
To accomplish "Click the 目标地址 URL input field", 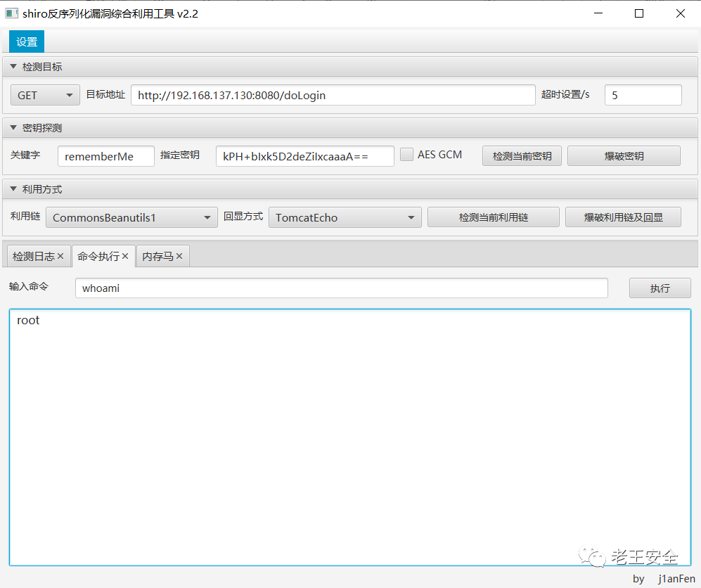I will click(333, 95).
